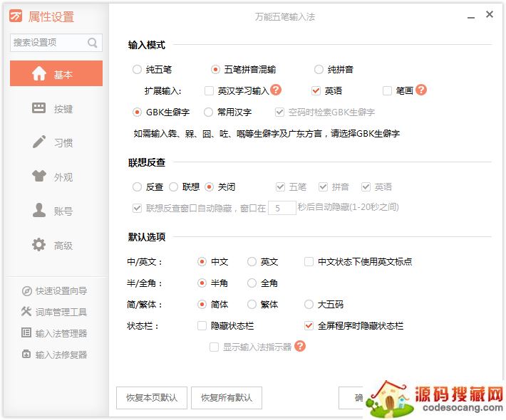This screenshot has height=420, width=506.
Task: Toggle the 拼音 checkbox in 联想反查
Action: 324,187
